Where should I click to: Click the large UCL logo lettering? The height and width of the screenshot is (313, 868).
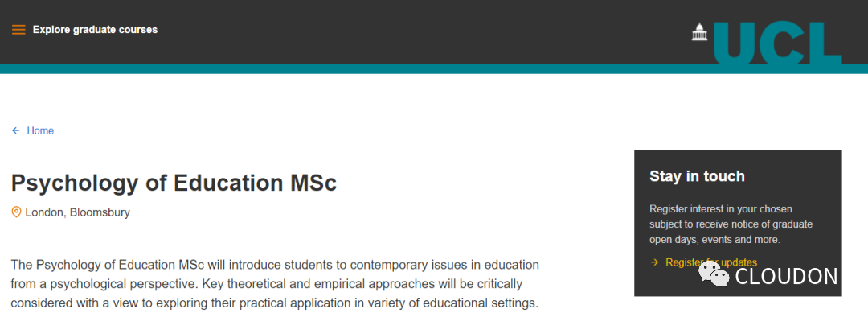[777, 43]
